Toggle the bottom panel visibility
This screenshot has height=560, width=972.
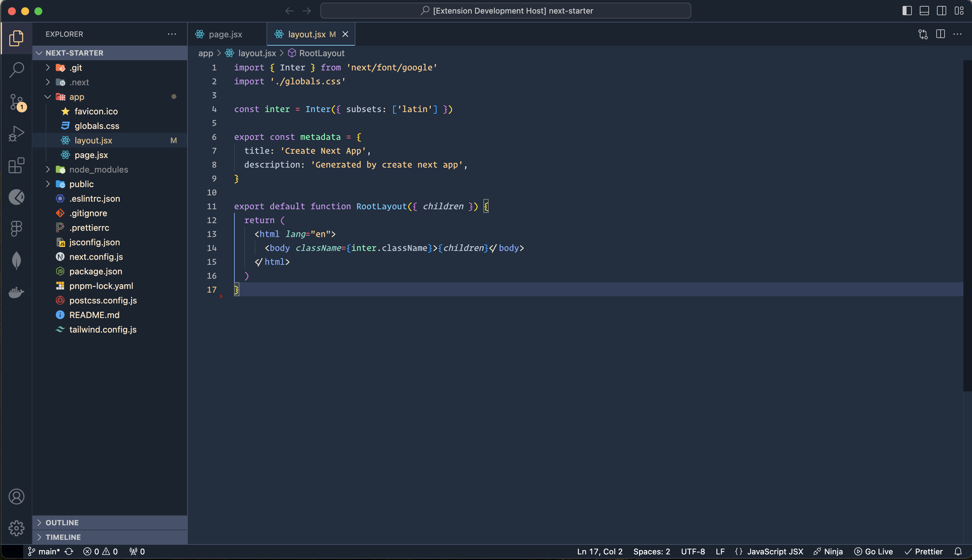pos(924,11)
